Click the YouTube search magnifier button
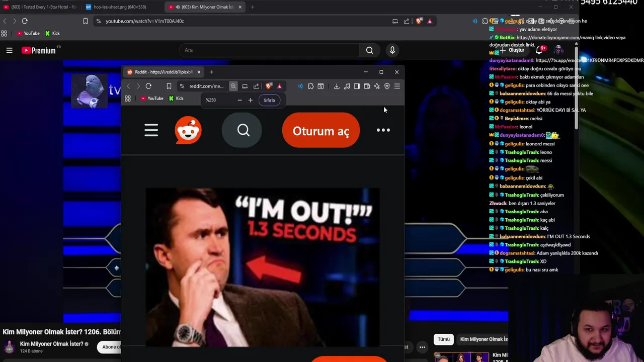Screen dimensions: 644x362 click(x=370, y=50)
